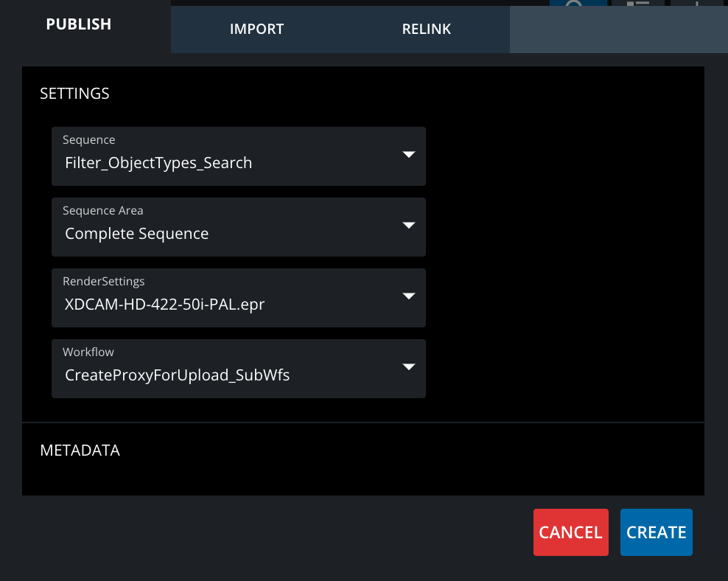
Task: Click the RenderSettings dropdown arrow
Action: [x=409, y=296]
